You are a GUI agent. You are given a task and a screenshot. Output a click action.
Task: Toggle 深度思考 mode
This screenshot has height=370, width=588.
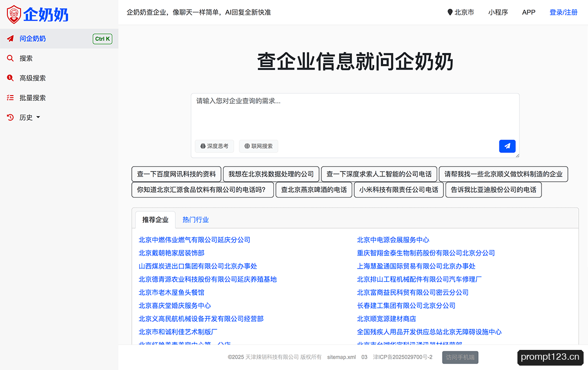(214, 146)
